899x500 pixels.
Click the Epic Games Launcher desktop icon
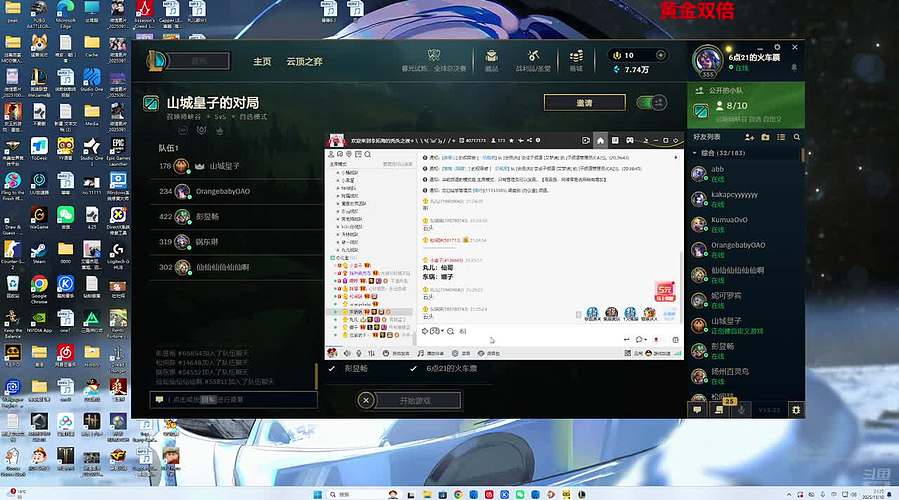(x=118, y=151)
